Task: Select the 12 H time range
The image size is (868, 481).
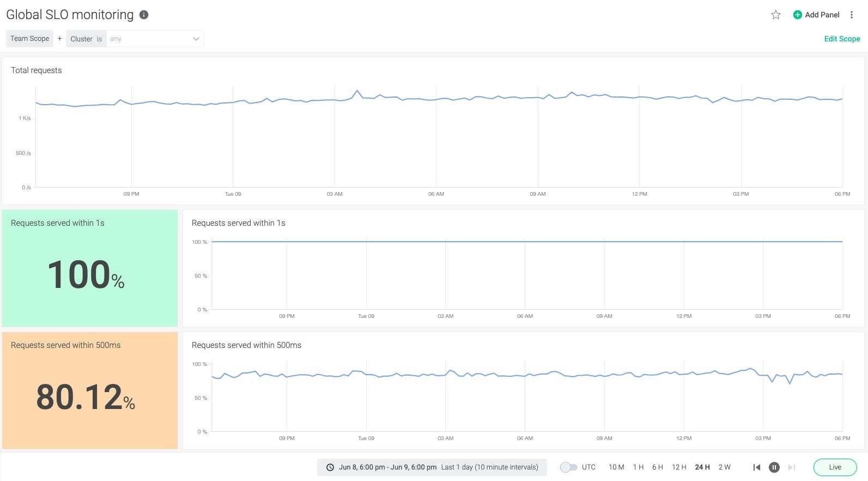Action: (679, 467)
